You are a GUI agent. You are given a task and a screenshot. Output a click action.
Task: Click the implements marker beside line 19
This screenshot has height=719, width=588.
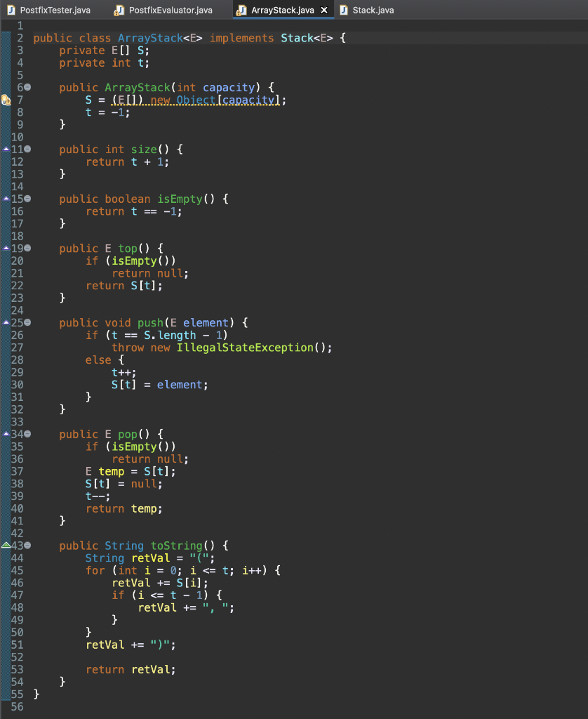6,248
